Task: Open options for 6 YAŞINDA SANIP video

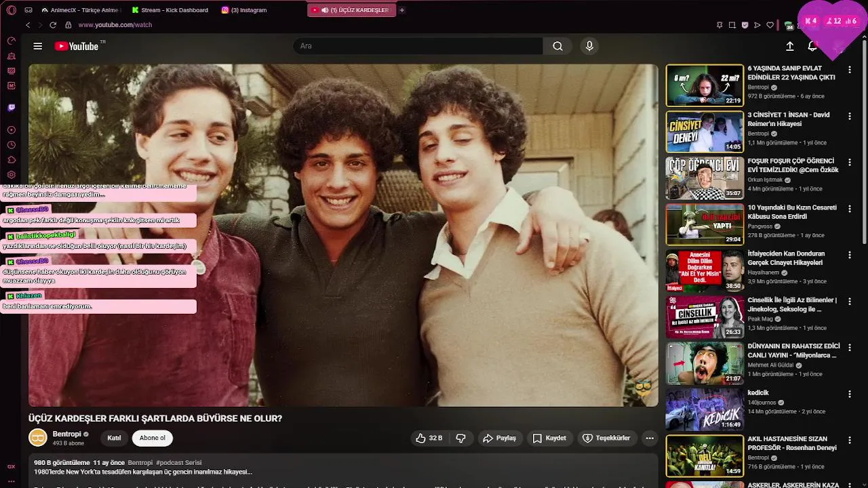Action: 850,70
